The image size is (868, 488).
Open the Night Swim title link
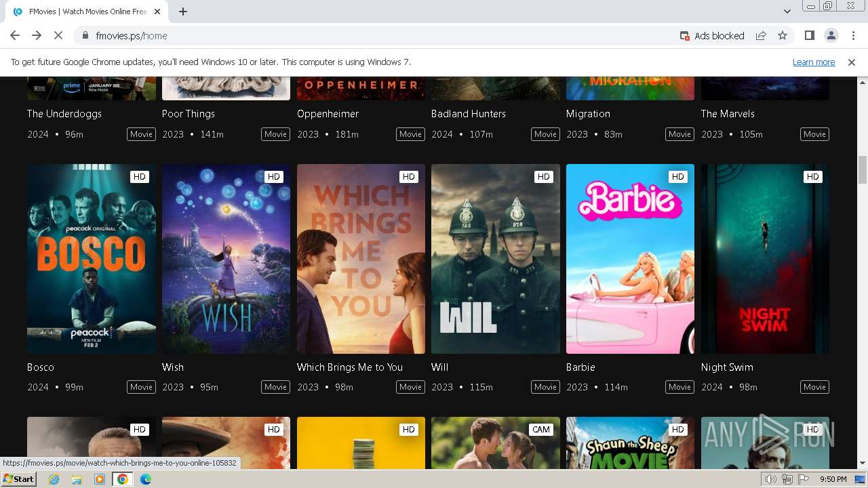coord(727,367)
